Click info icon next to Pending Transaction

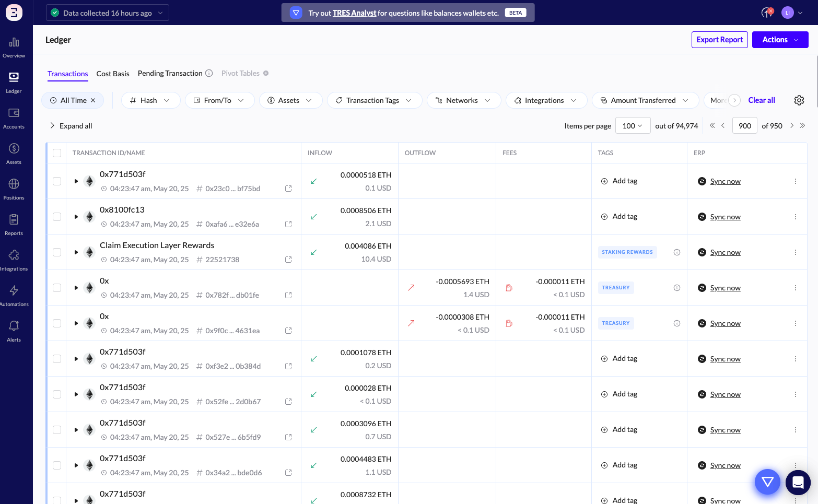[x=209, y=73]
